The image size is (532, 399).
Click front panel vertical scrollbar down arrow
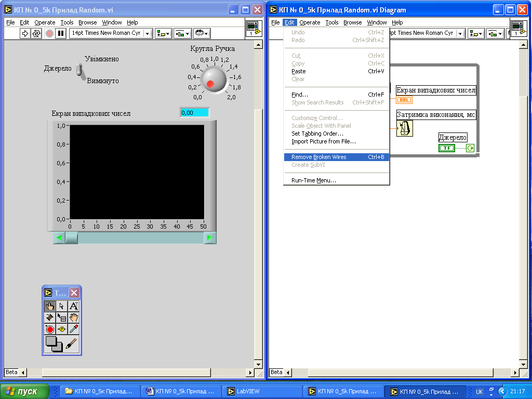259,365
